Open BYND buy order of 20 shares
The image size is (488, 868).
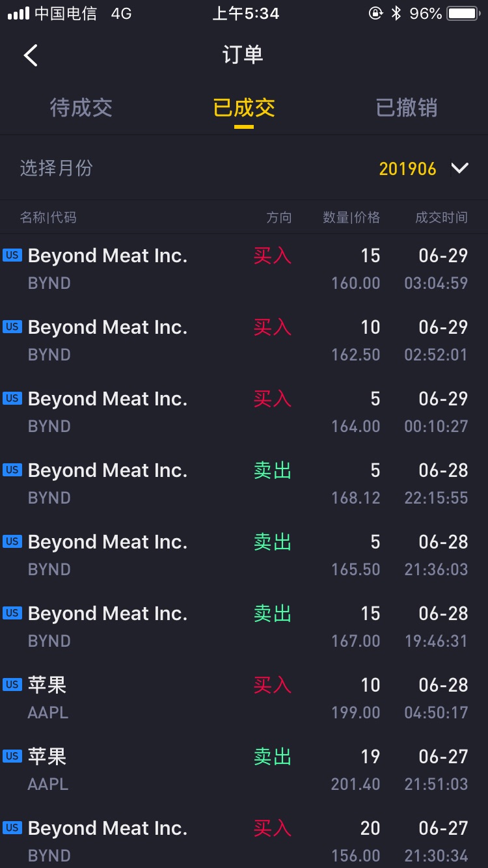click(x=244, y=839)
